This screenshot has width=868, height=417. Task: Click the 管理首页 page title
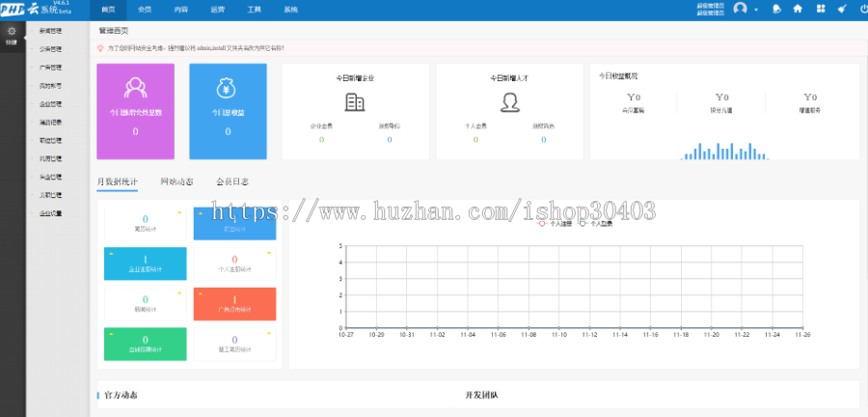[x=114, y=31]
